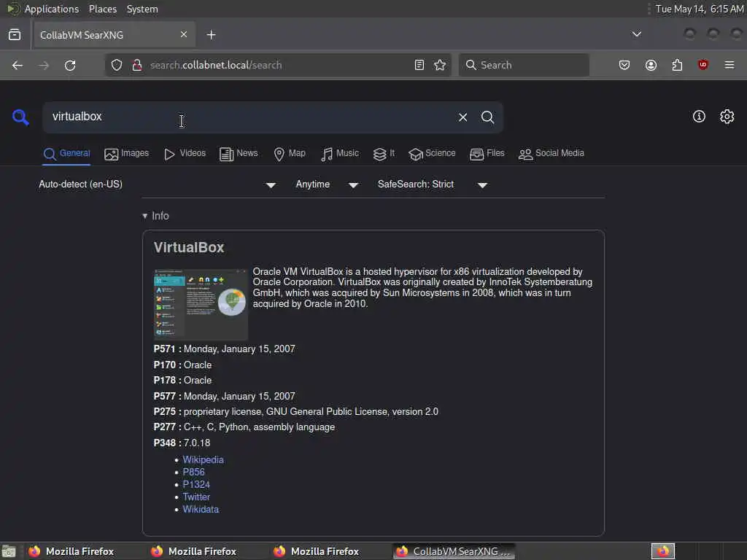
Task: Switch to the Files category
Action: tap(487, 153)
